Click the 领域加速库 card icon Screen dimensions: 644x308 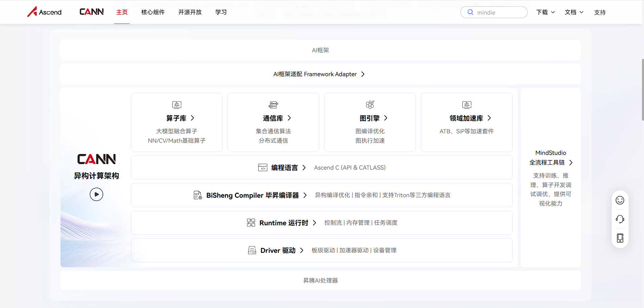(467, 105)
